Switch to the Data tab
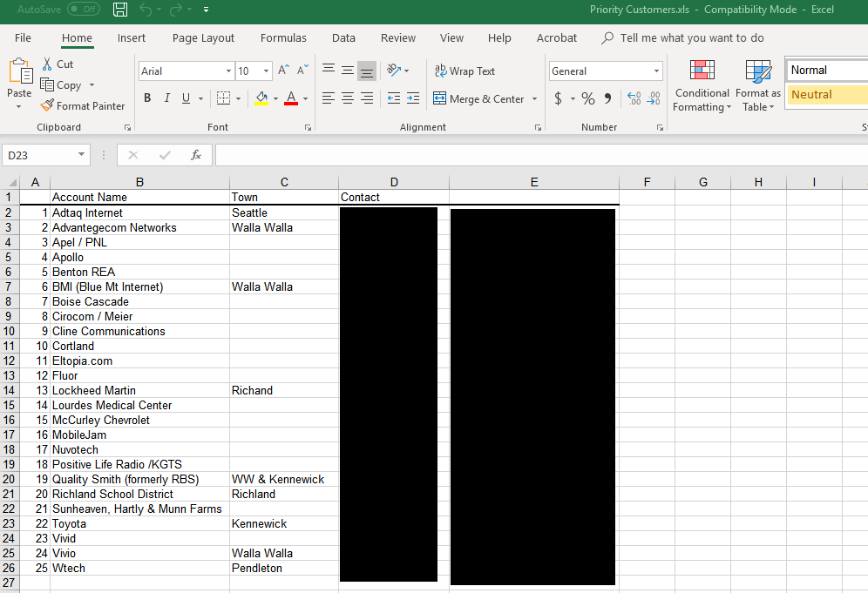The height and width of the screenshot is (593, 868). [x=343, y=37]
